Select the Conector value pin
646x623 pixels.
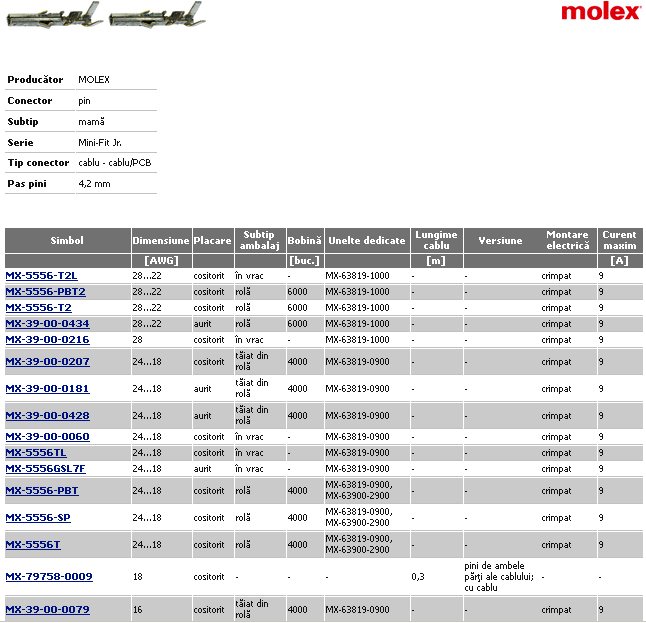(84, 101)
